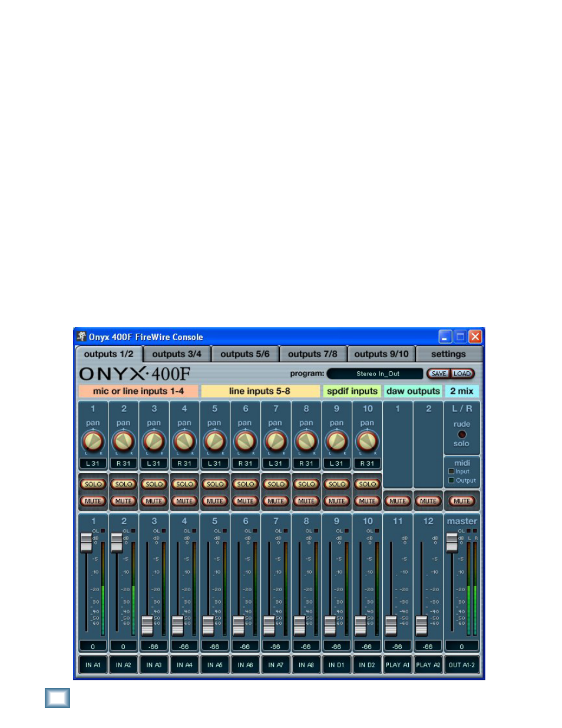Open the settings tab

(449, 354)
